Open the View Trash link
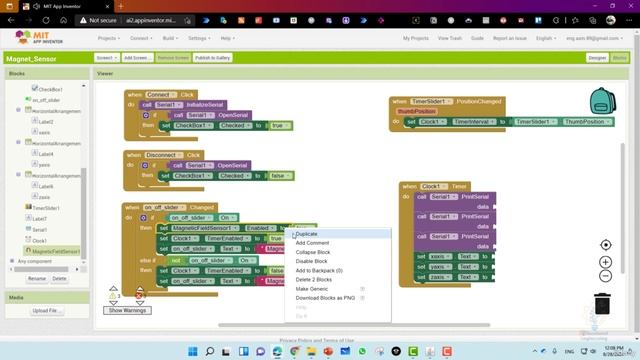Image resolution: width=640 pixels, height=360 pixels. click(450, 38)
